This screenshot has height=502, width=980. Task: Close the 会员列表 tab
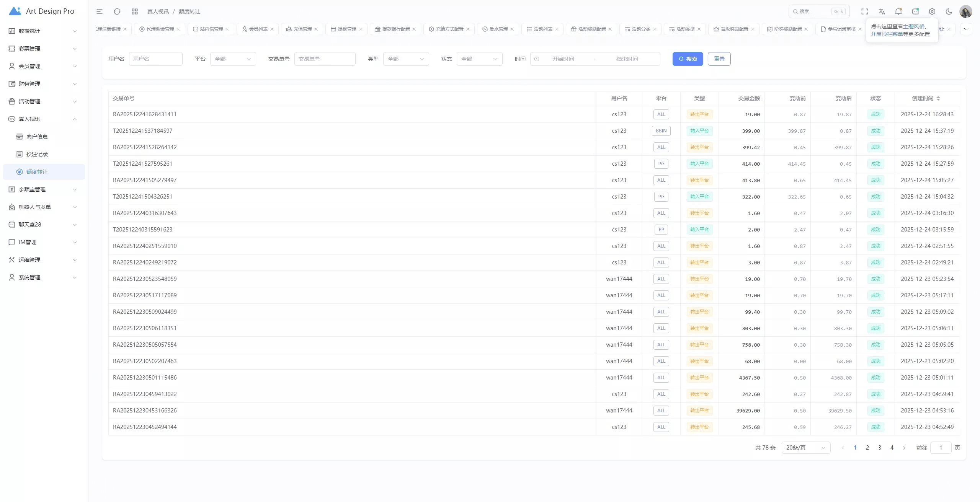272,29
